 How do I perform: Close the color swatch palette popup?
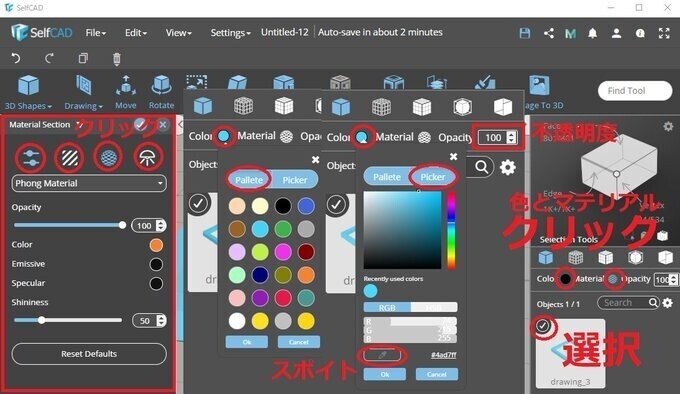[316, 160]
